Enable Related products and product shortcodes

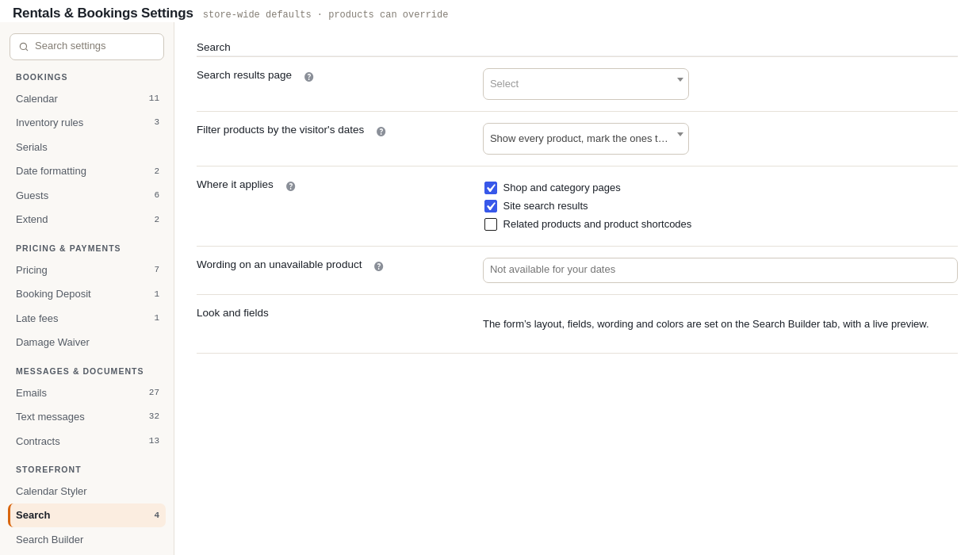pyautogui.click(x=491, y=224)
